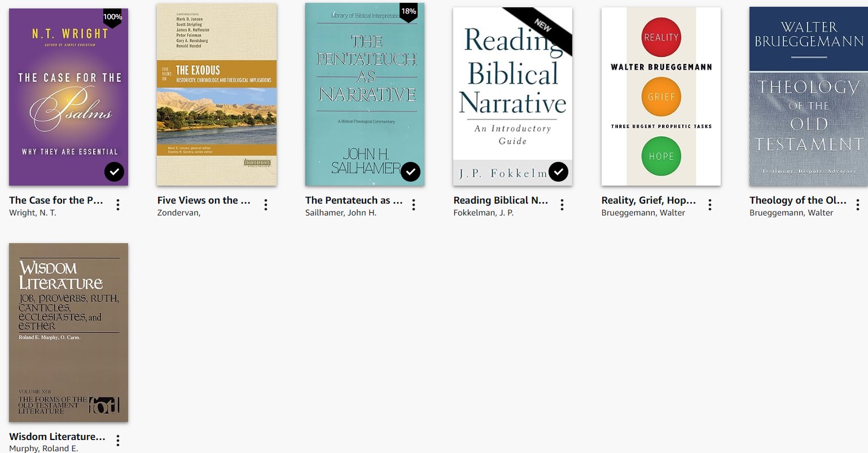Click the 18% progress badge on Pentateuch book
This screenshot has width=868, height=453.
click(x=409, y=12)
